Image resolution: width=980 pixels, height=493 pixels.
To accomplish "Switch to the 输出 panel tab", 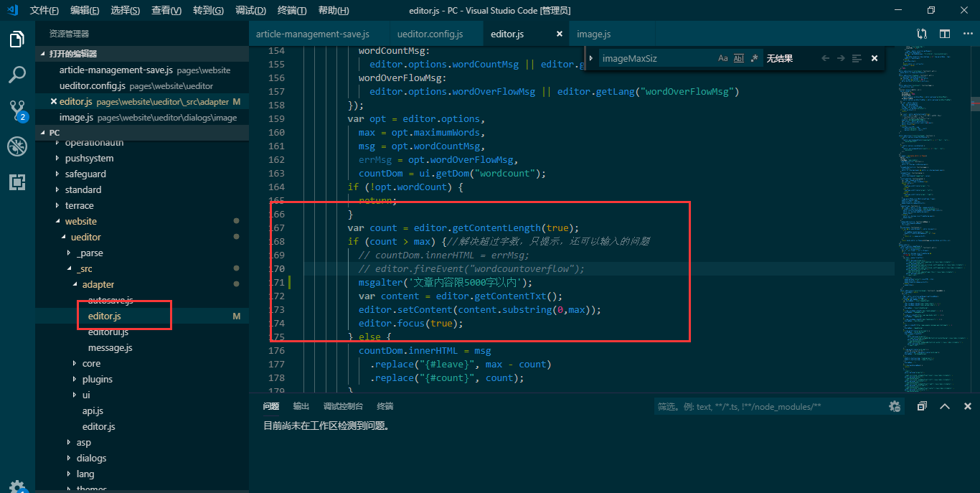I will click(301, 406).
